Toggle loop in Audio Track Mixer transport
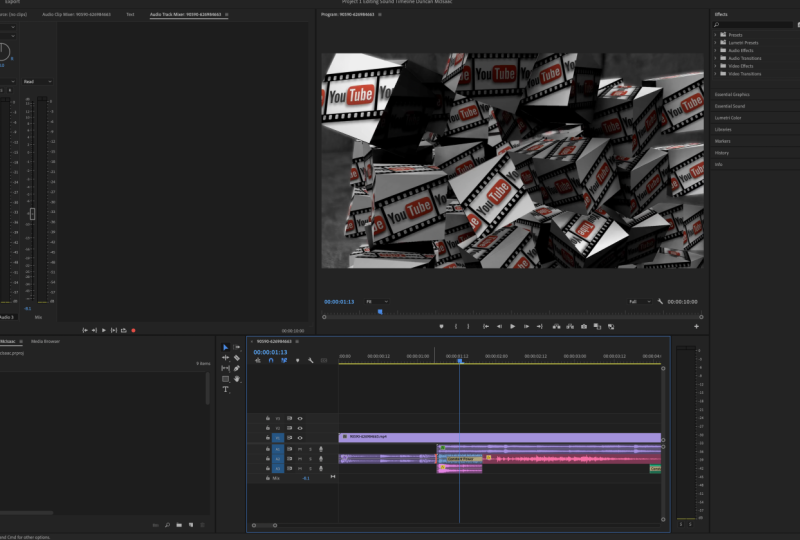 tap(123, 330)
